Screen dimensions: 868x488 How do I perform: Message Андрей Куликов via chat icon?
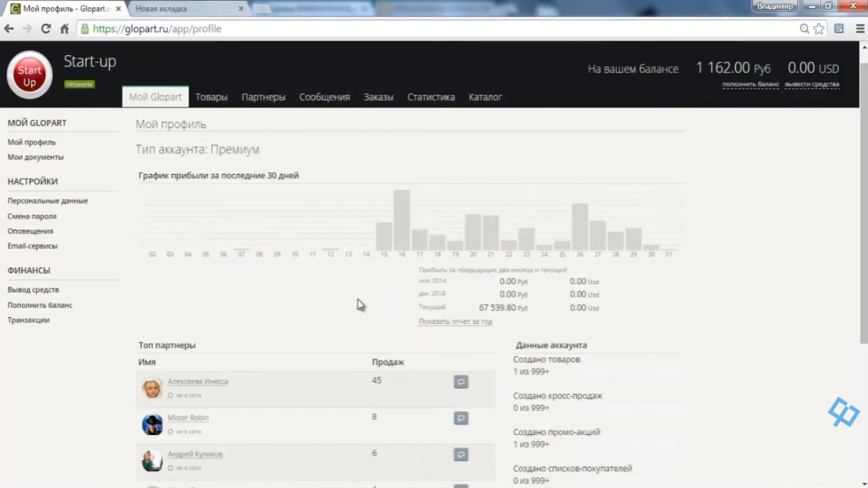(x=460, y=455)
